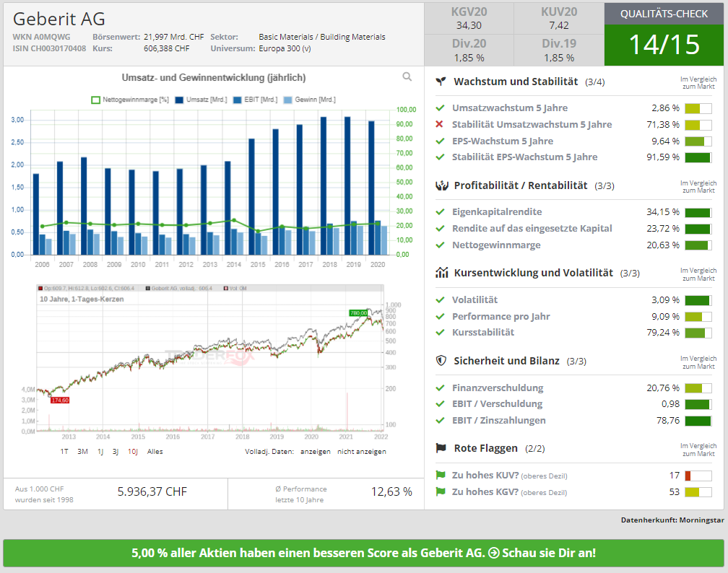Screen dimensions: 728x573
Task: Open the Eigenkapitalrendite metric
Action: click(x=497, y=212)
